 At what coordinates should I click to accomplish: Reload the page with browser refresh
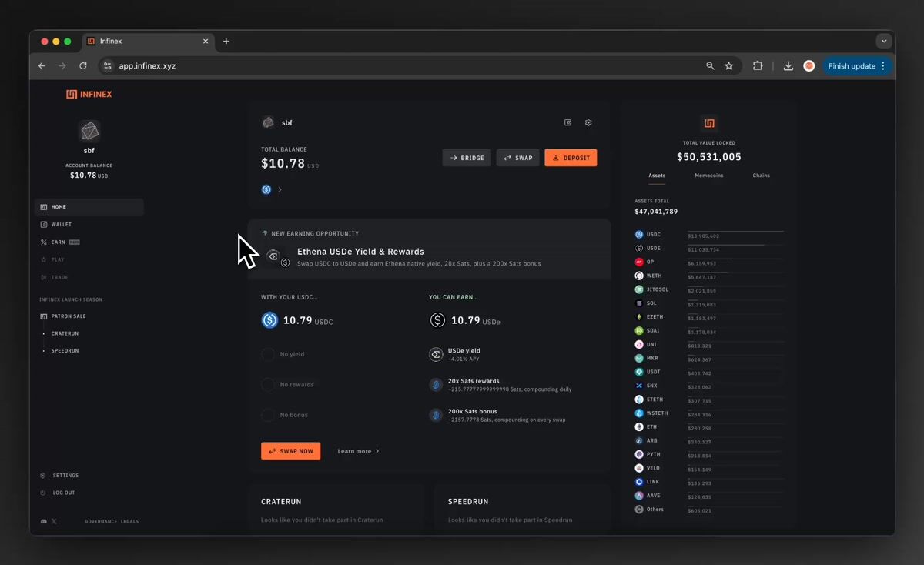click(x=83, y=66)
